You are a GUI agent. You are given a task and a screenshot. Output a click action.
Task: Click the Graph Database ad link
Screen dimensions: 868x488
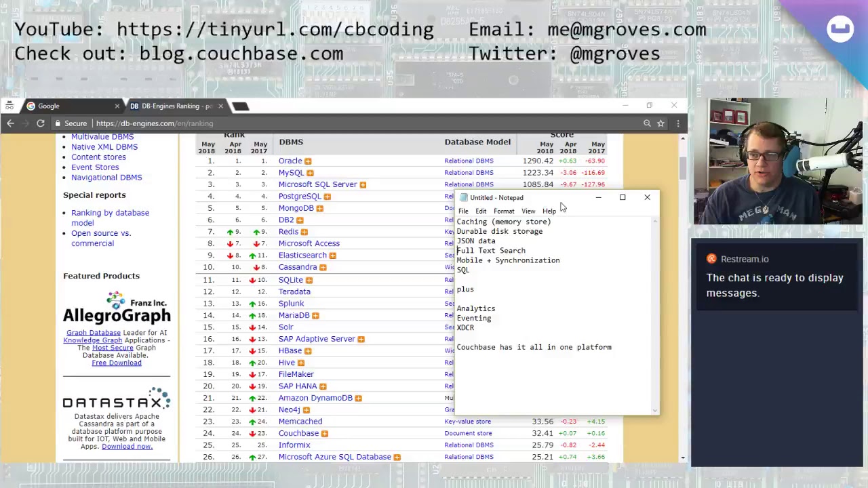tap(94, 333)
